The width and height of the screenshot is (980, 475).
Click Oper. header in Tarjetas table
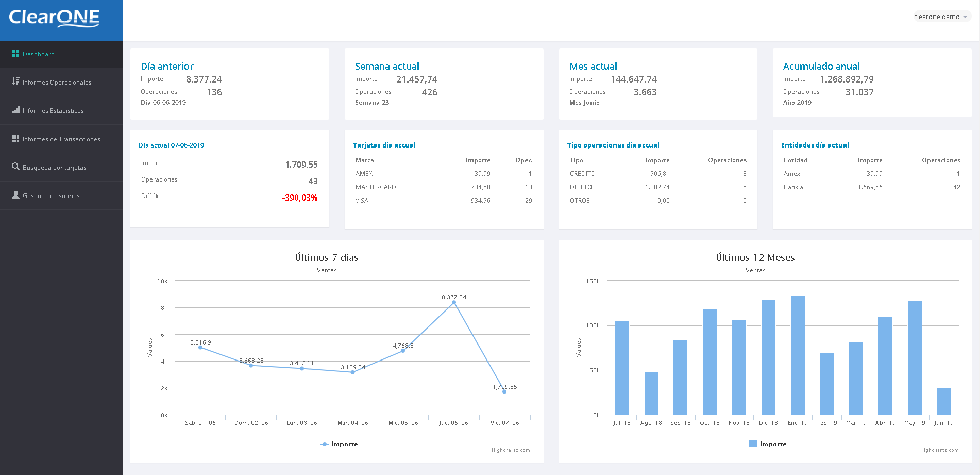click(523, 160)
